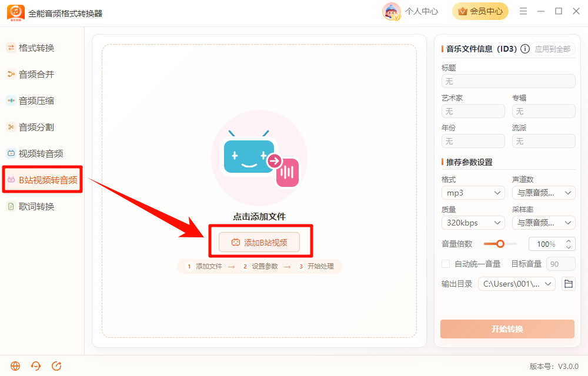The image size is (588, 376).
Task: Click the 音频合并 merge icon
Action: point(11,75)
